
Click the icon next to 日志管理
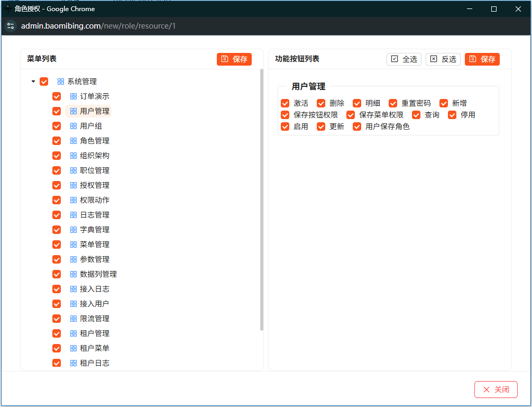point(74,215)
